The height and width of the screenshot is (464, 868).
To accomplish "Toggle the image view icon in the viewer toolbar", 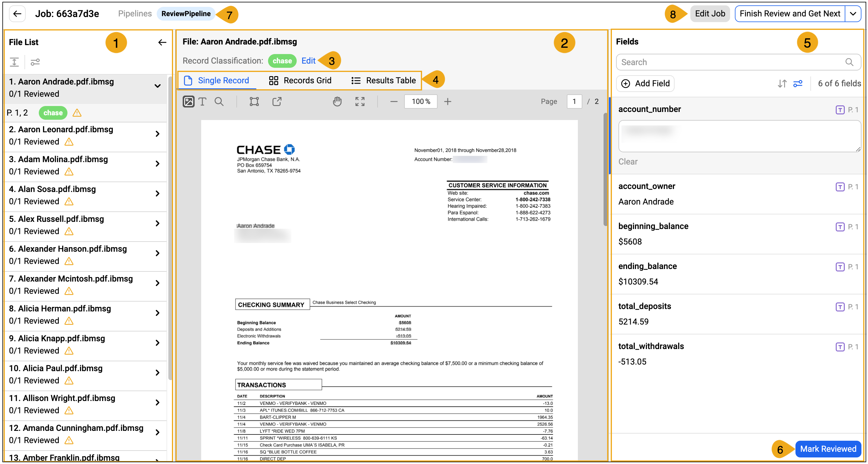I will pos(188,101).
